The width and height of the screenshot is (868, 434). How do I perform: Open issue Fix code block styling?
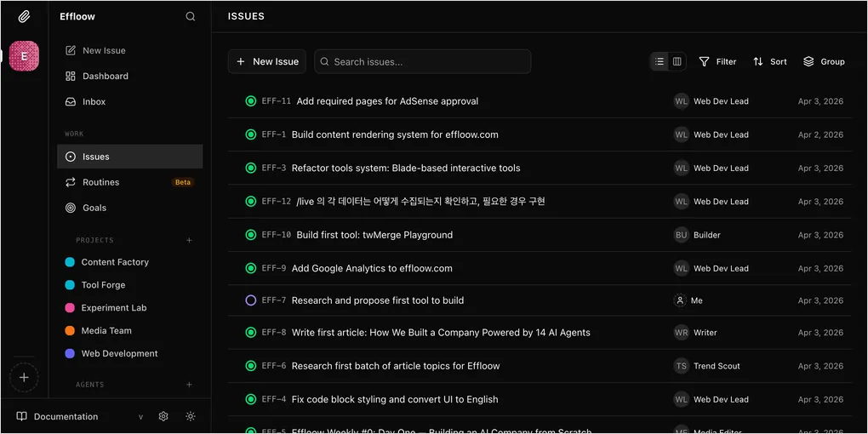pyautogui.click(x=395, y=399)
